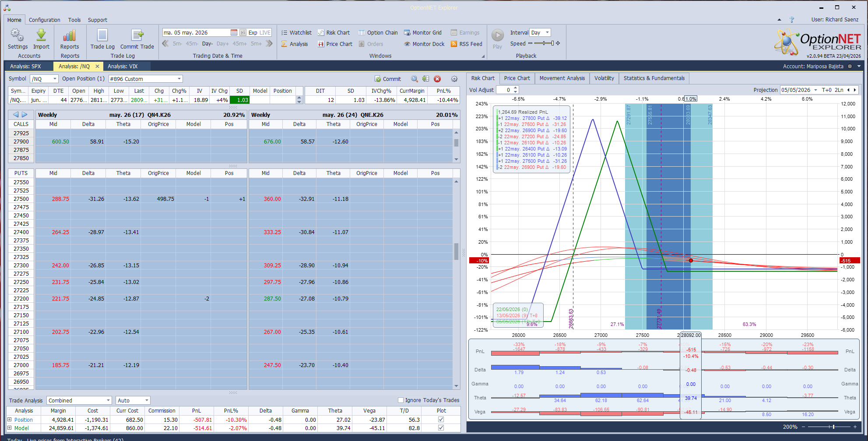Open Settings in the Accounts group
Viewport: 868px width, 441px height.
click(x=18, y=39)
